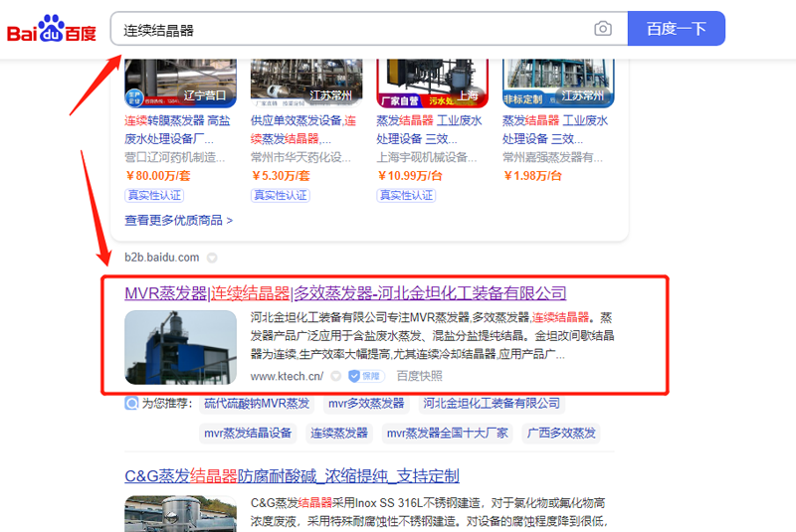Click the Baidu logo
This screenshot has width=796, height=532.
coord(52,30)
